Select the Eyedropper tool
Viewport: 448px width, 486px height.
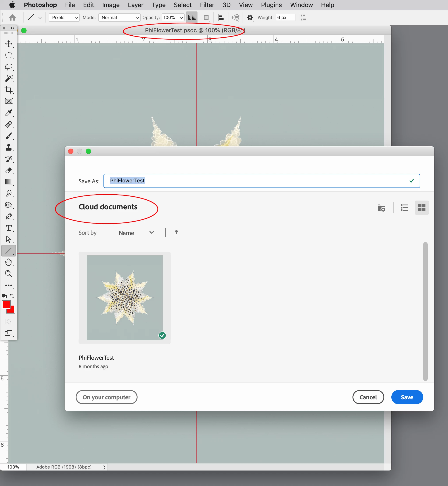coord(9,113)
